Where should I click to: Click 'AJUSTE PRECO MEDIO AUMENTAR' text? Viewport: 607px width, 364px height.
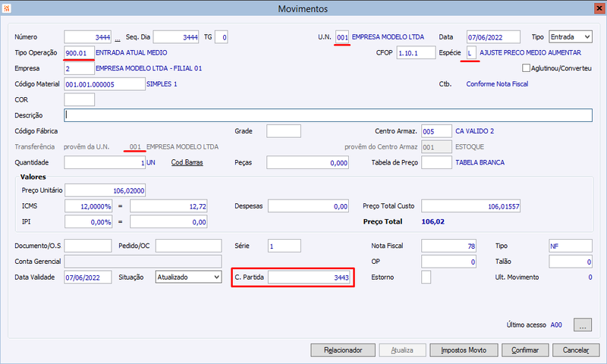[530, 52]
